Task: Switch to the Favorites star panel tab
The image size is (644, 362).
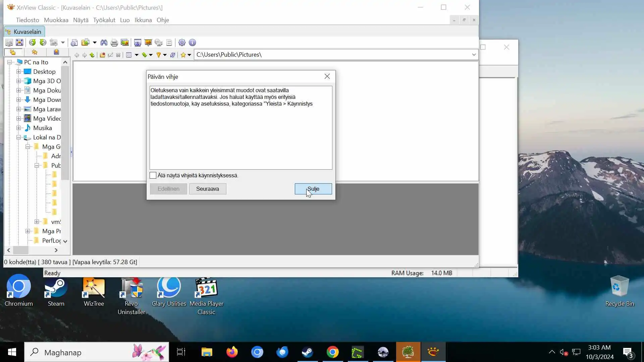Action: point(35,52)
